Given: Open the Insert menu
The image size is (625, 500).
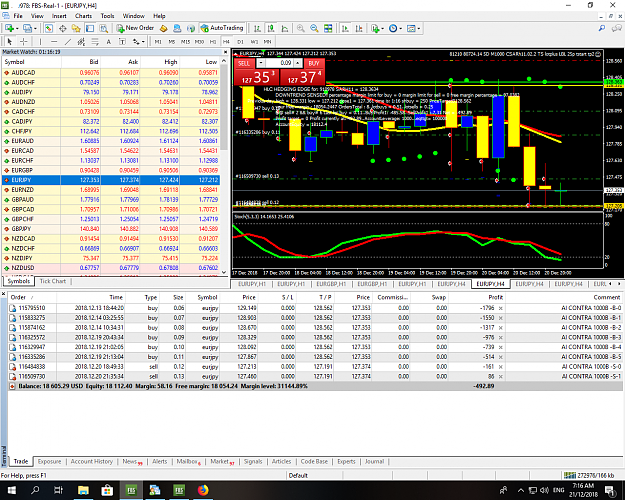Looking at the screenshot, I should coord(59,16).
